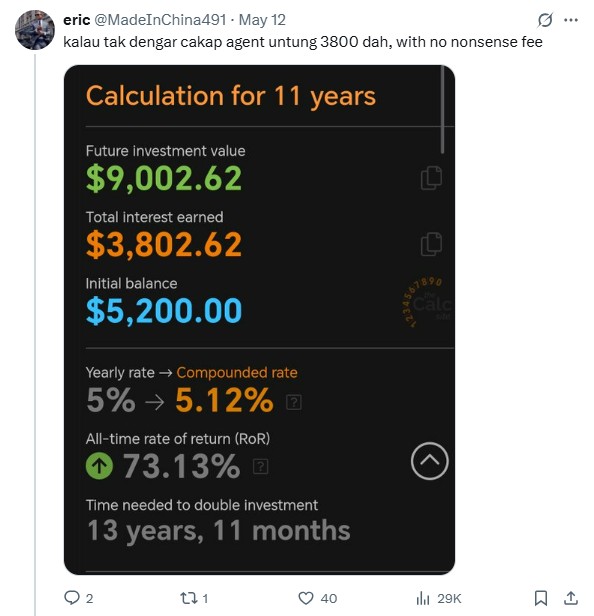Image resolution: width=594 pixels, height=616 pixels.
Task: Copy the total interest earned value
Action: [x=431, y=244]
